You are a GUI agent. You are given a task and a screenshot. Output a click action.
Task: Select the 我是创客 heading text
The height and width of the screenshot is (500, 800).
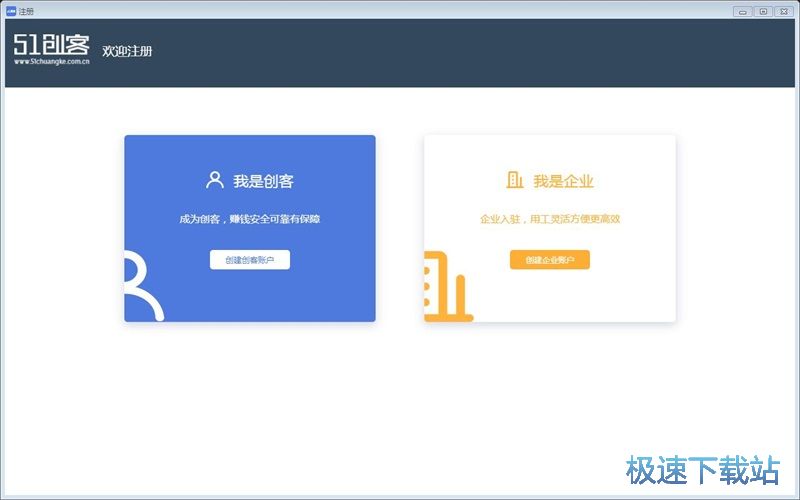click(263, 181)
